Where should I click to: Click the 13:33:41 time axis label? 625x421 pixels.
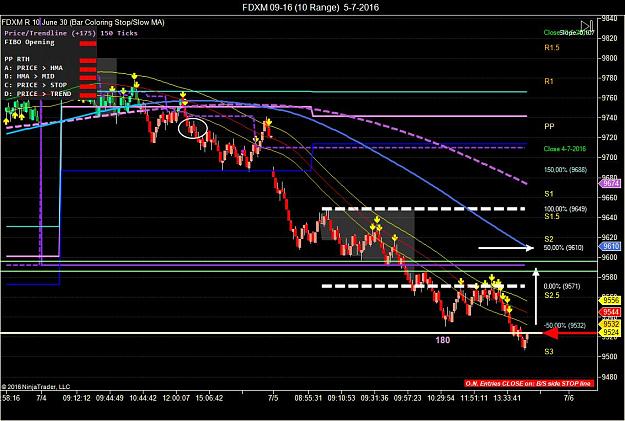[507, 398]
